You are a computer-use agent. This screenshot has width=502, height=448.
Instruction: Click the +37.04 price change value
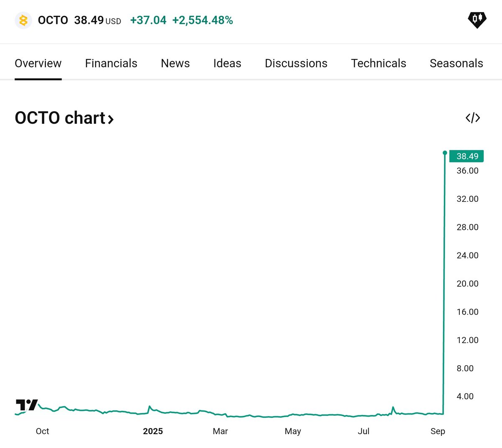pos(148,20)
